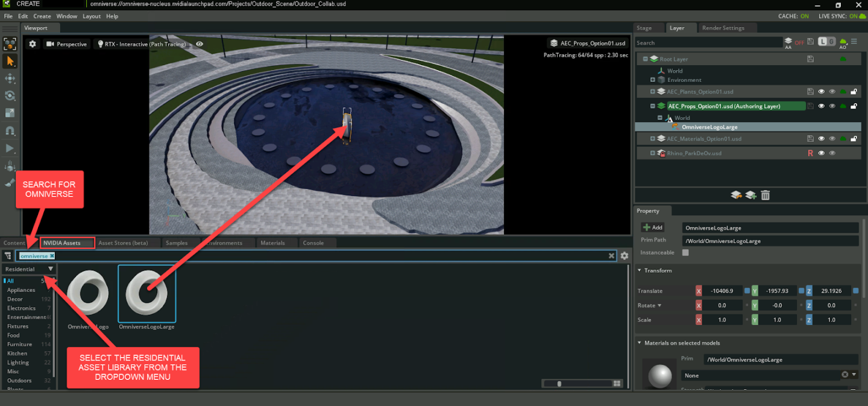Screen dimensions: 868x406
Task: Choose the Scale tool
Action: pos(10,113)
